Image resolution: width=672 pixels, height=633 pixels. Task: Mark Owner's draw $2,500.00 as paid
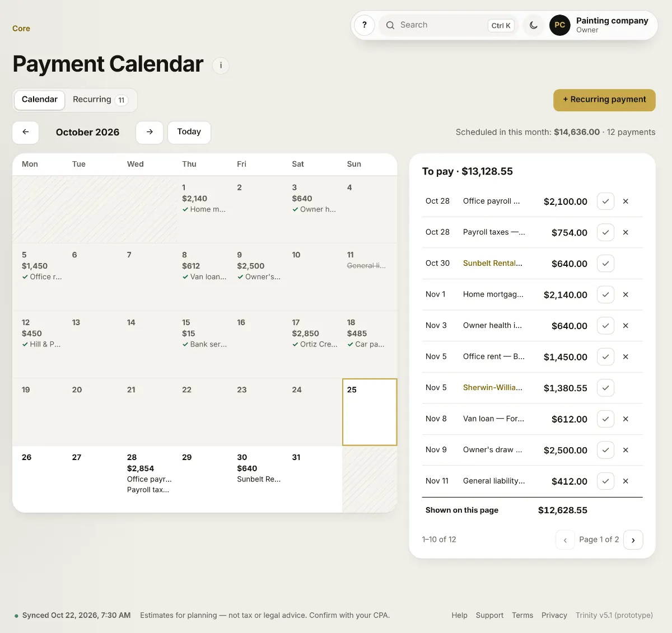605,450
